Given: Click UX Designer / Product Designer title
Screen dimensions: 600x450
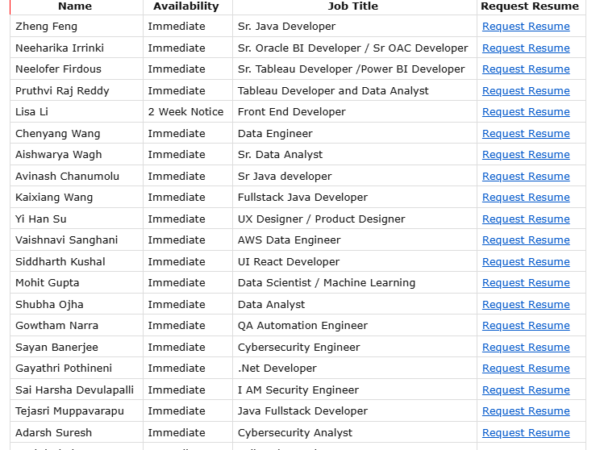Looking at the screenshot, I should click(321, 219).
